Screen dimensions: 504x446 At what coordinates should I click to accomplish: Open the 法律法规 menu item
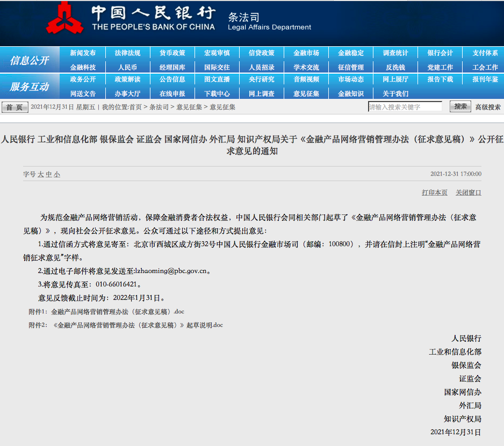[127, 53]
